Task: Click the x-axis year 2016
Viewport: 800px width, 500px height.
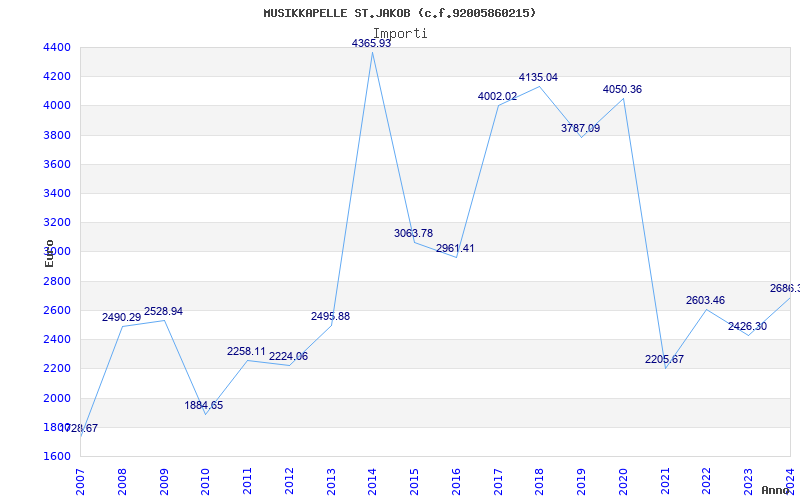Action: tap(456, 482)
